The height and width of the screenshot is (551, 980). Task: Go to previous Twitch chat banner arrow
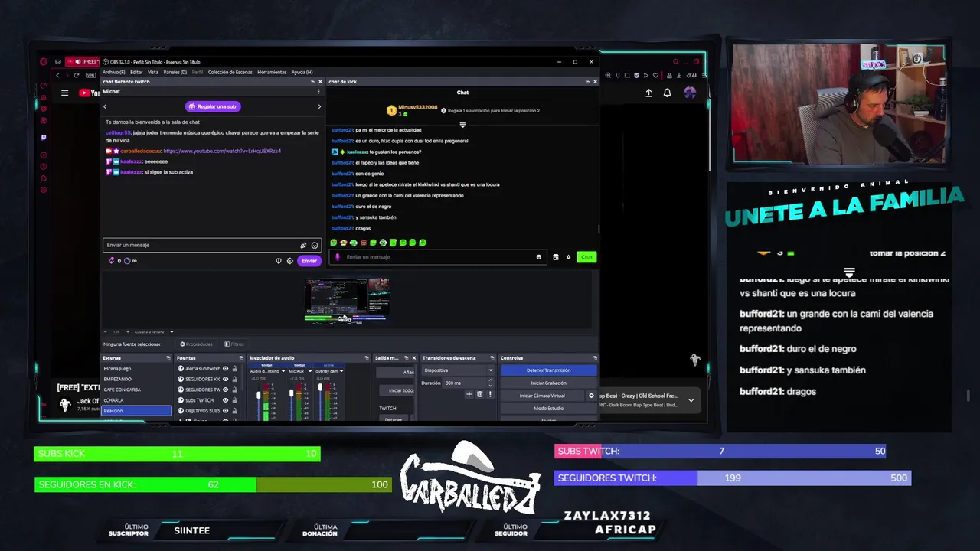coord(105,106)
